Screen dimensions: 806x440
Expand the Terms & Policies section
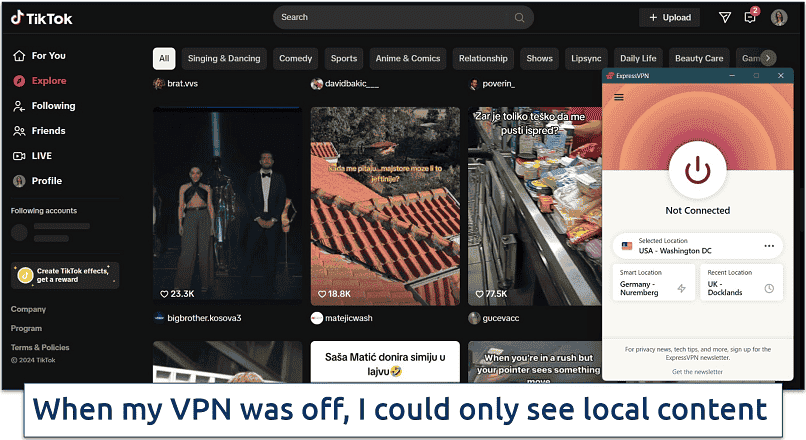pyautogui.click(x=40, y=347)
